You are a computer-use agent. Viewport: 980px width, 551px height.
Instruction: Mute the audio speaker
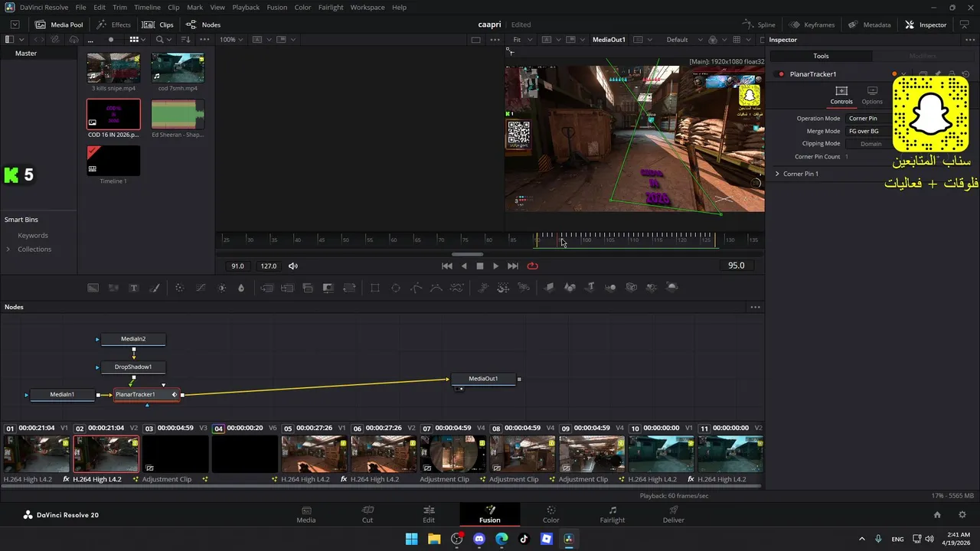(292, 266)
